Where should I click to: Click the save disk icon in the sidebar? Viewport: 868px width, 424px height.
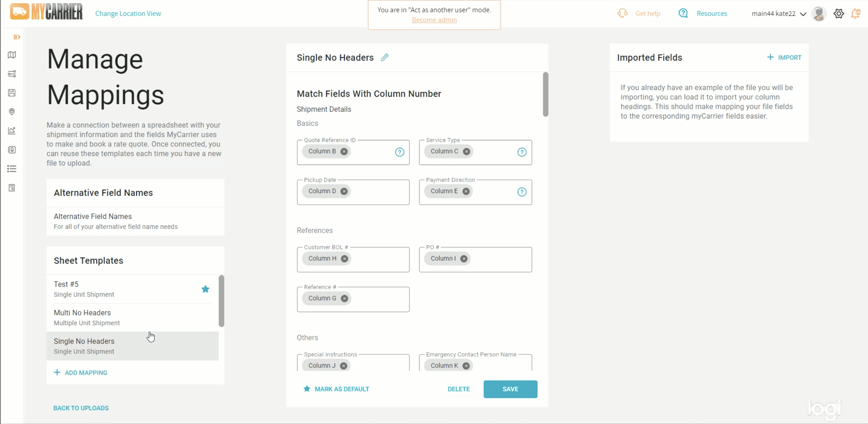[x=12, y=93]
